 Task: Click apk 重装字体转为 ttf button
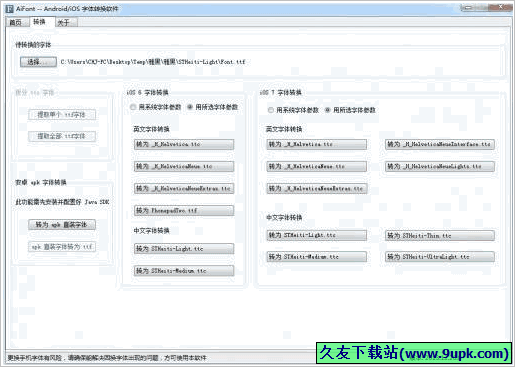click(62, 247)
